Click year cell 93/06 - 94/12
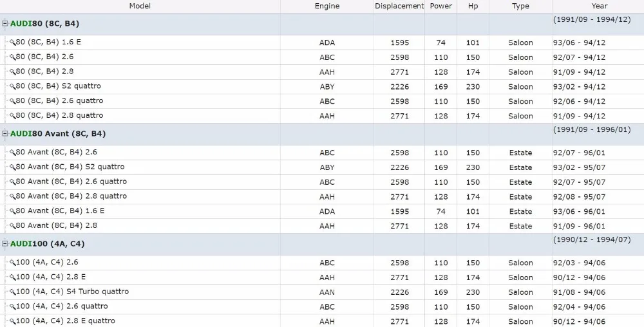This screenshot has width=644, height=327. tap(579, 42)
